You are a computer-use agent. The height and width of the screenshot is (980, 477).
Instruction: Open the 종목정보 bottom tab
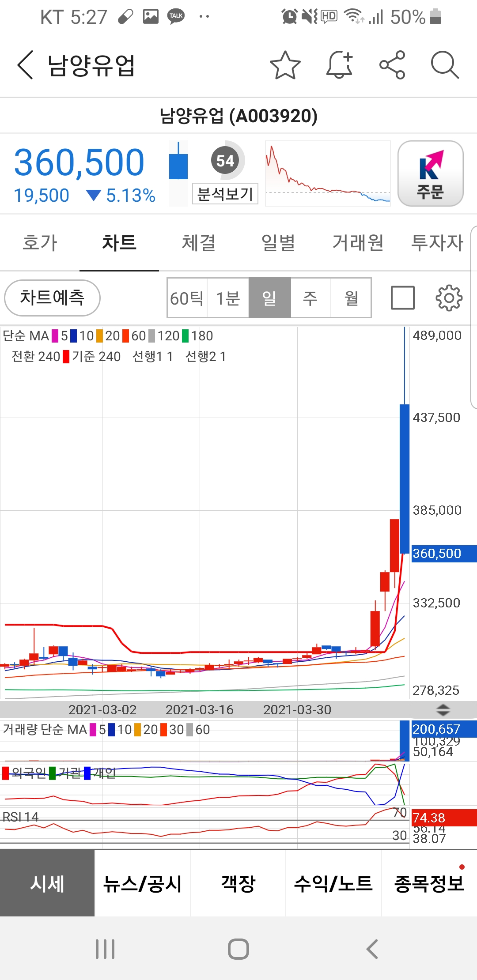coord(429,883)
